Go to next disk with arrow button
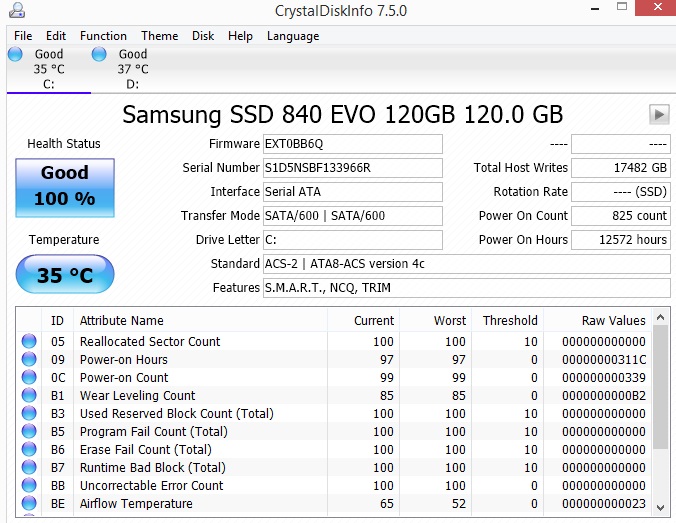Image resolution: width=676 pixels, height=523 pixels. [659, 115]
